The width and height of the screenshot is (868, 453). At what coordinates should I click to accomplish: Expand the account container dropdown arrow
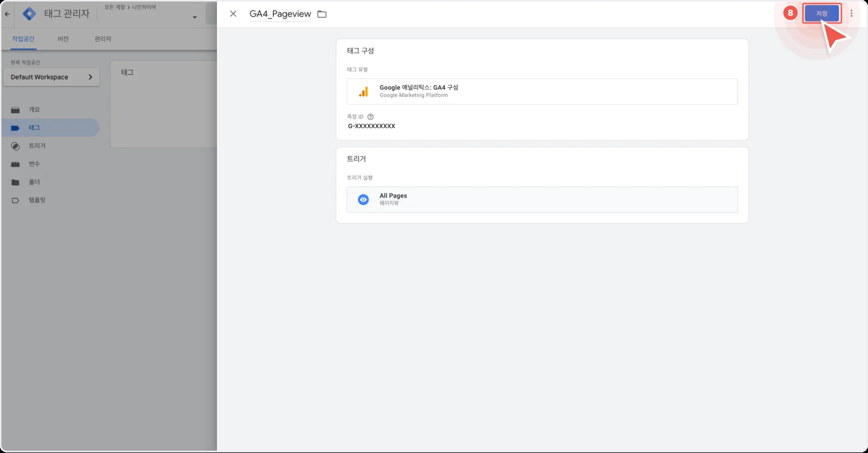[x=194, y=18]
